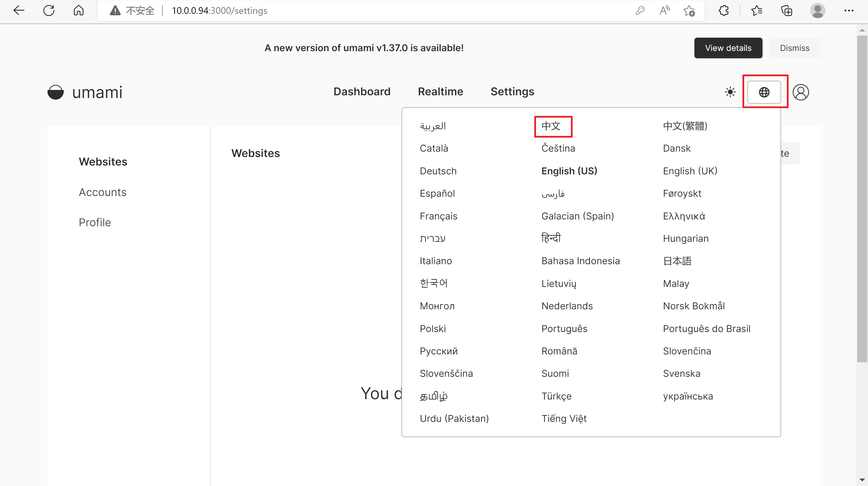Select Websites in the settings sidebar
This screenshot has height=486, width=868.
[103, 161]
